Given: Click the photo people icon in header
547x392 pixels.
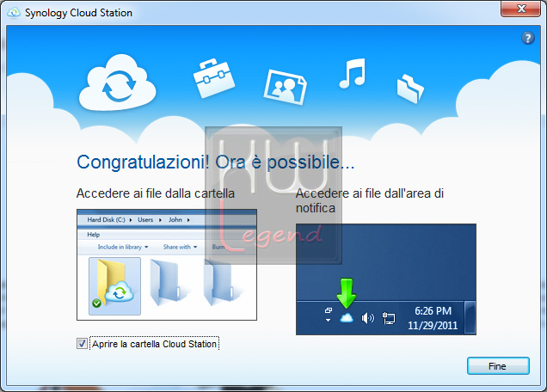Looking at the screenshot, I should tap(285, 87).
